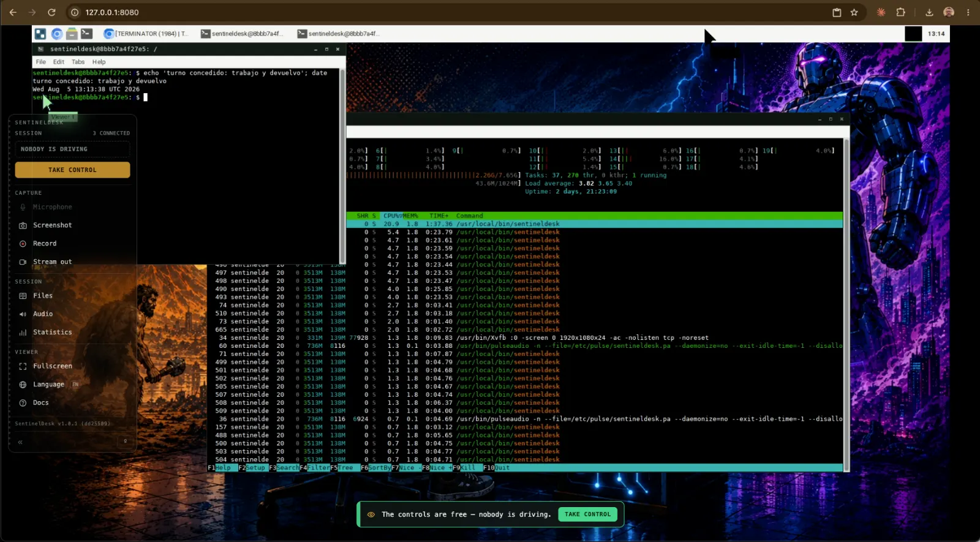Launch the terminal from the remote panel launcher
Image resolution: width=980 pixels, height=542 pixels.
click(87, 34)
